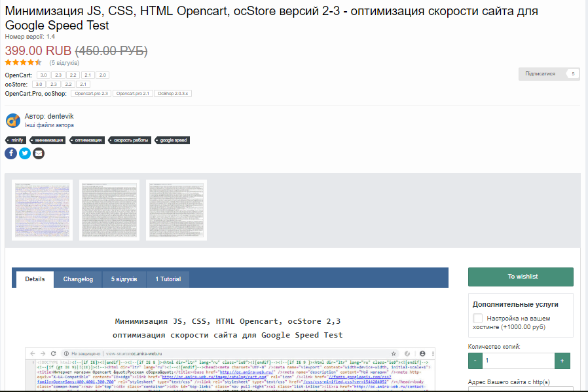Viewport: 588px width, 392px height.
Task: Switch to the Changelog tab
Action: (x=78, y=279)
